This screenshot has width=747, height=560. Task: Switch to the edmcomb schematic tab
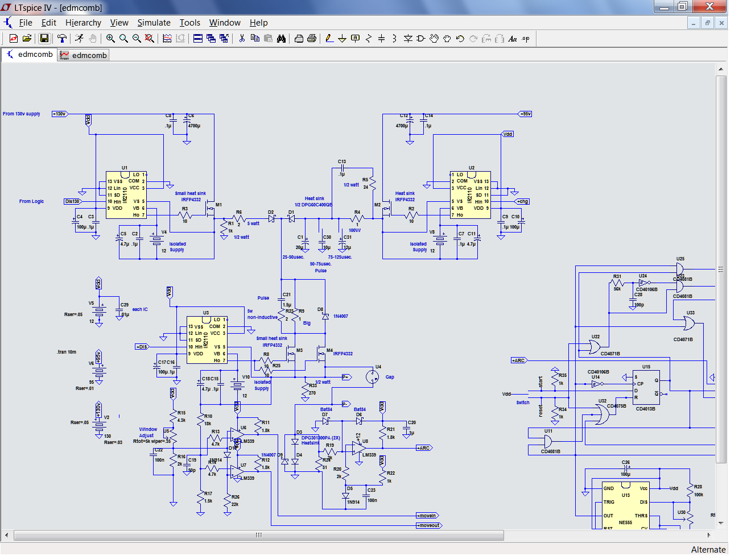click(x=30, y=55)
